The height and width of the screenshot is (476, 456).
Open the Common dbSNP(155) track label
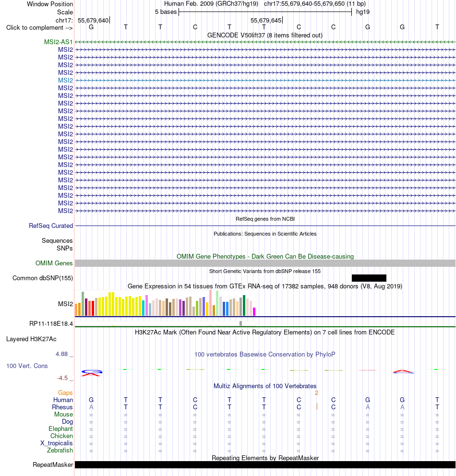(43, 278)
